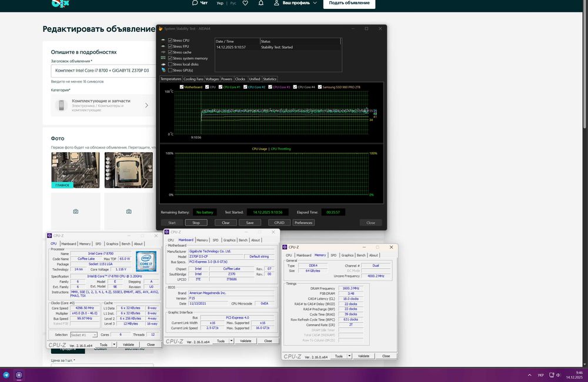588x382 pixels.
Task: Click the disk icon beside Stress local disks
Action: pos(163,64)
